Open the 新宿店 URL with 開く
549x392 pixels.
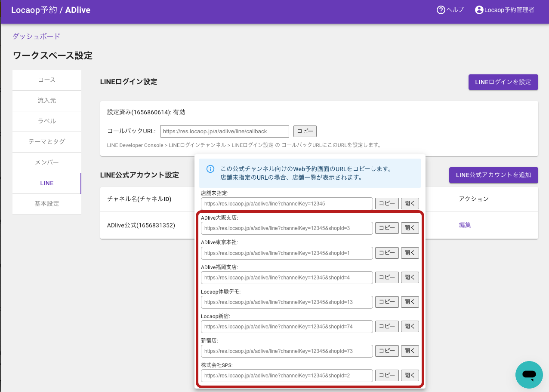(410, 351)
